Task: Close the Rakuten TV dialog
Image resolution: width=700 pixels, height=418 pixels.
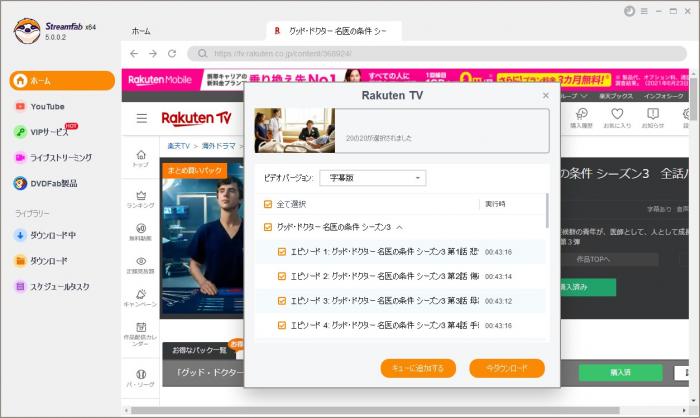Action: click(x=546, y=96)
